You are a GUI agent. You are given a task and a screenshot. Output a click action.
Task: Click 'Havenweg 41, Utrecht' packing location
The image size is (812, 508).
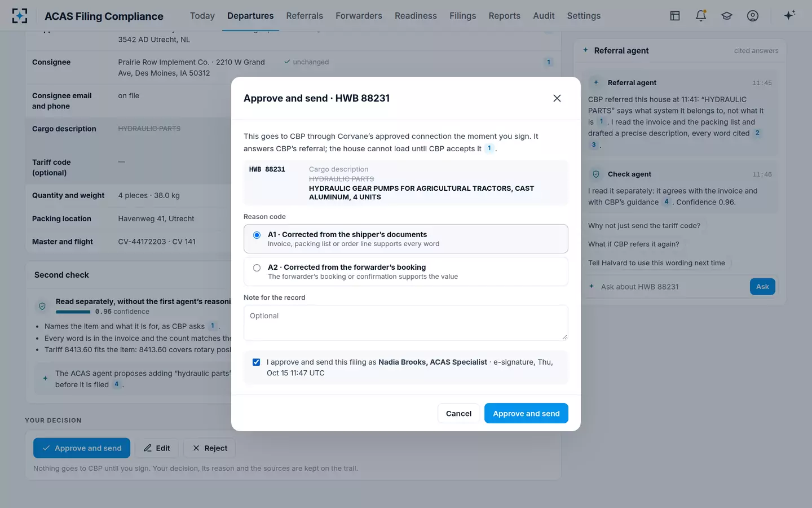click(x=156, y=218)
